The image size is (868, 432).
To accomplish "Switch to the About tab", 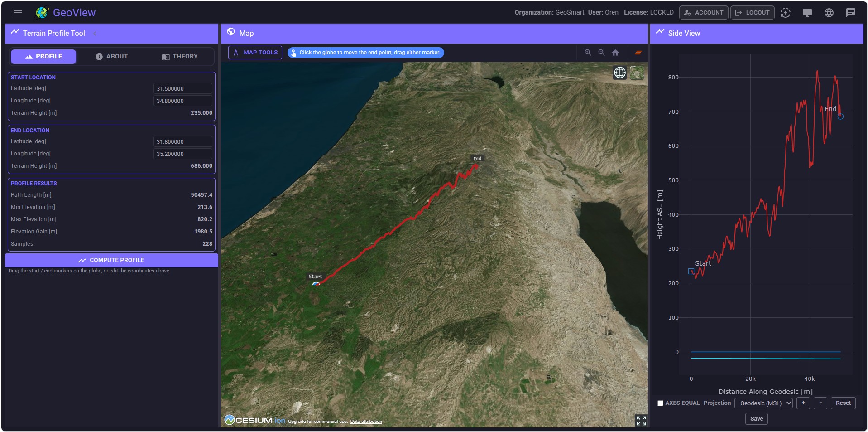I will click(112, 57).
